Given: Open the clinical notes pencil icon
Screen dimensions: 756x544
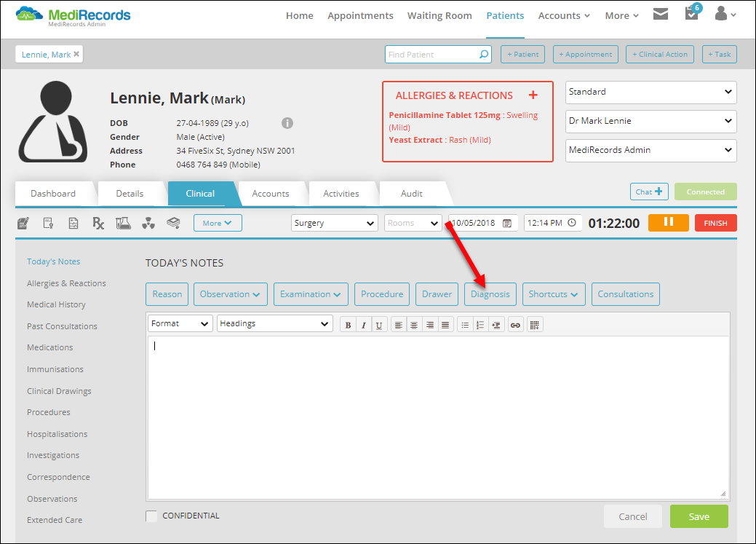Looking at the screenshot, I should click(x=23, y=223).
